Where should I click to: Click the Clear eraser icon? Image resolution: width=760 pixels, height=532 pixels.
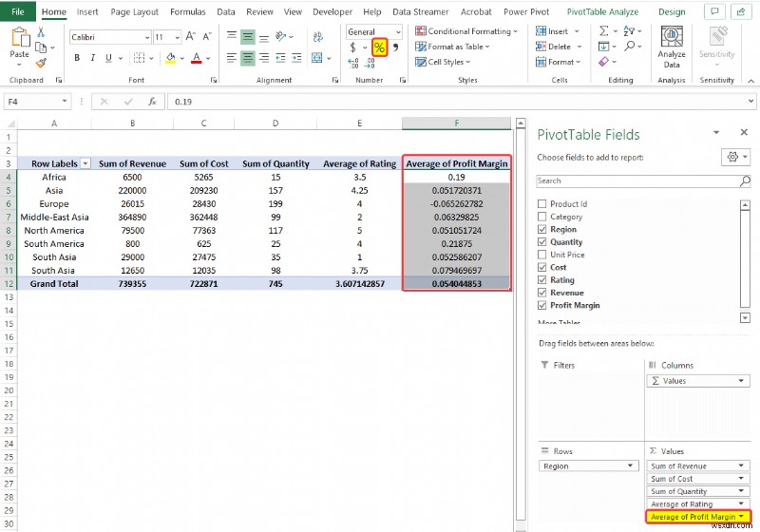pos(604,62)
